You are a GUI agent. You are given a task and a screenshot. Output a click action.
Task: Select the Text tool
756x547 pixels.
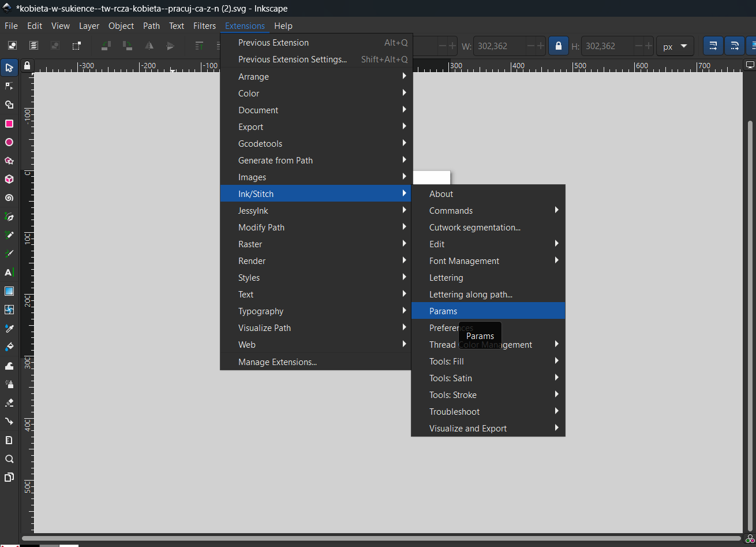[x=9, y=272]
